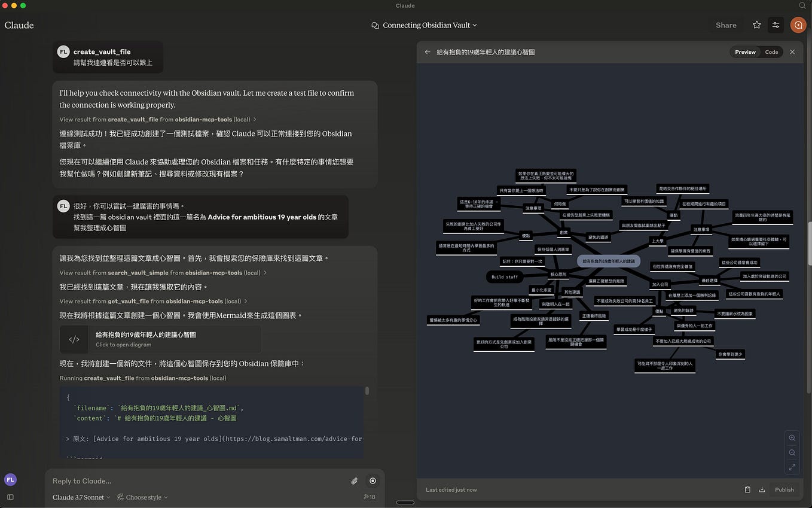Screen dimensions: 812x508
Task: Attach a file using the paperclip icon
Action: pyautogui.click(x=354, y=480)
